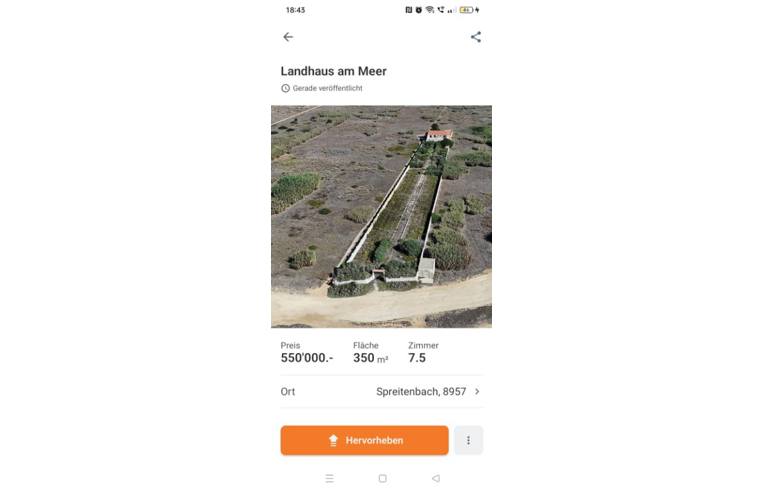Open Spreitenbach, 8957 location row
Image resolution: width=764 pixels, height=492 pixels.
tap(382, 392)
